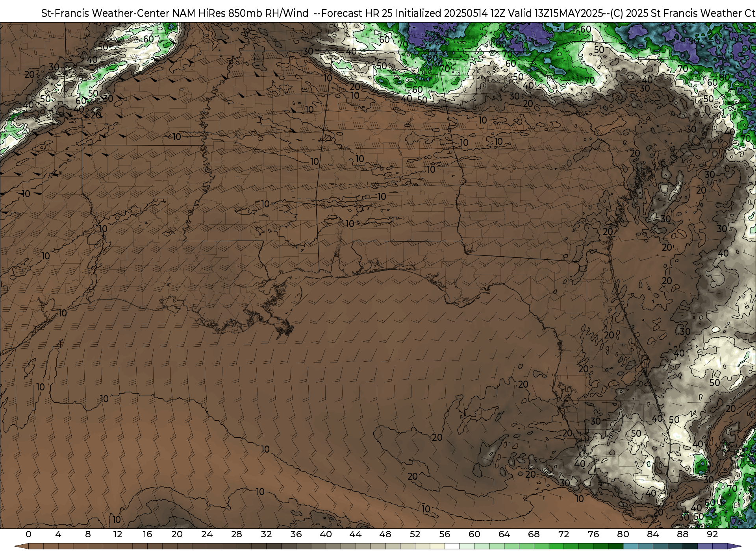Click the colorbar tick label '8'
The image size is (756, 551).
coord(88,534)
